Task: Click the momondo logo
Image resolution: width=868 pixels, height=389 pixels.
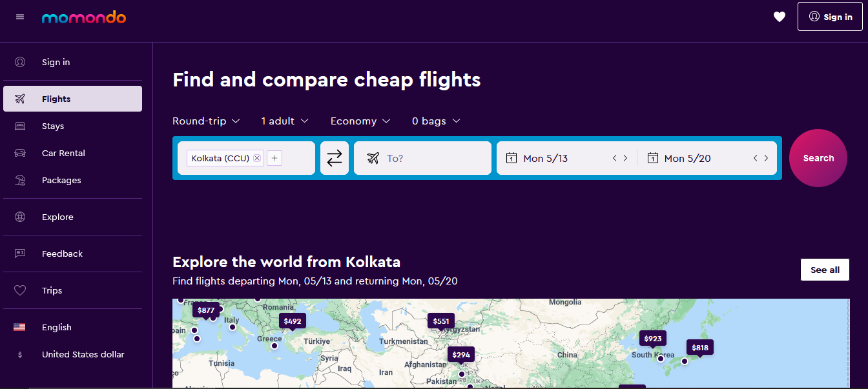Action: (84, 17)
